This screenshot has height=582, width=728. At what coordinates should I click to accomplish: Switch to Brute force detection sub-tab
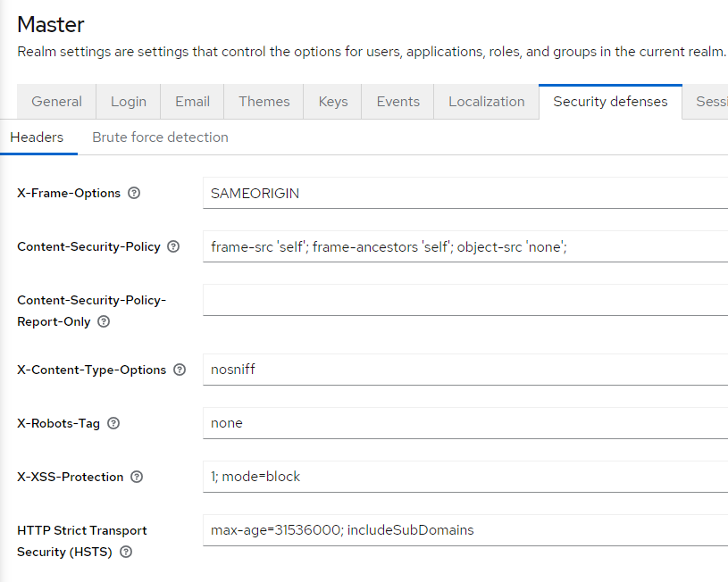[x=160, y=137]
